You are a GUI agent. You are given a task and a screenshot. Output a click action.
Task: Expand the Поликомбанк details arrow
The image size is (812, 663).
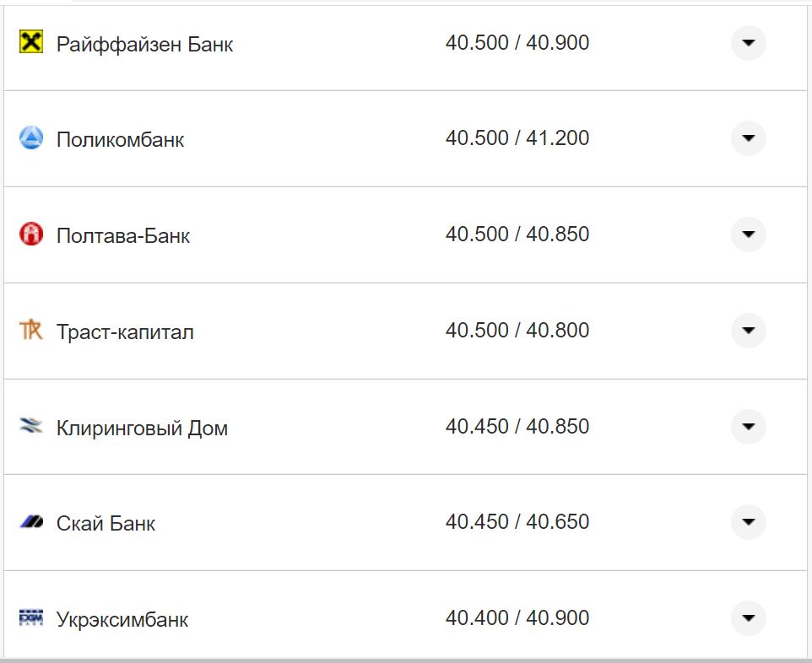748,137
